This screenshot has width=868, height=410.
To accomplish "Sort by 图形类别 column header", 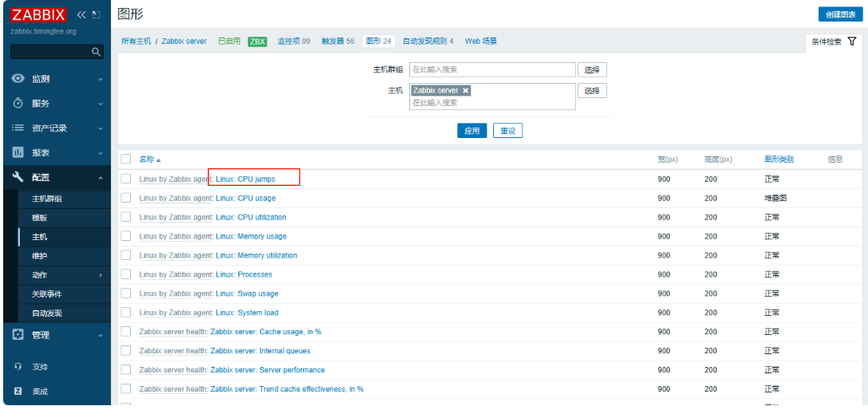I will (779, 160).
